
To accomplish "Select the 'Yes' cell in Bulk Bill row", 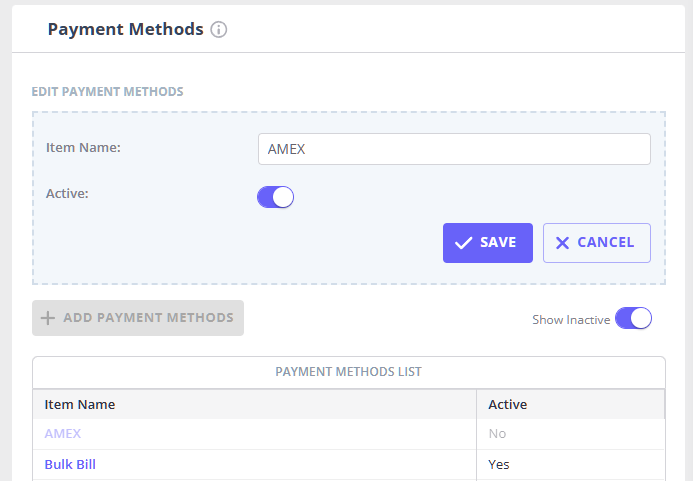I will 498,465.
